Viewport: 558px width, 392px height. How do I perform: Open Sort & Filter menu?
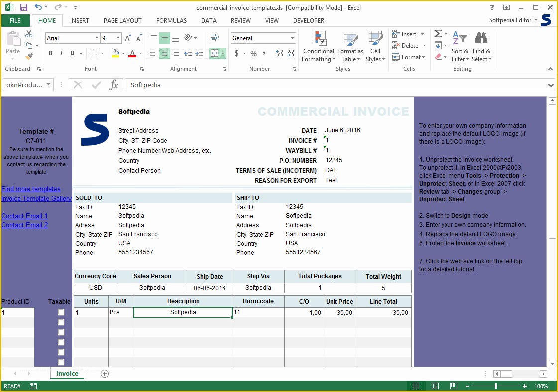[460, 47]
